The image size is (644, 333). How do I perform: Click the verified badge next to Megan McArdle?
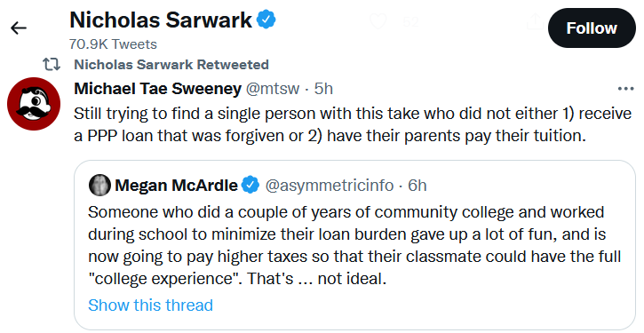[250, 186]
